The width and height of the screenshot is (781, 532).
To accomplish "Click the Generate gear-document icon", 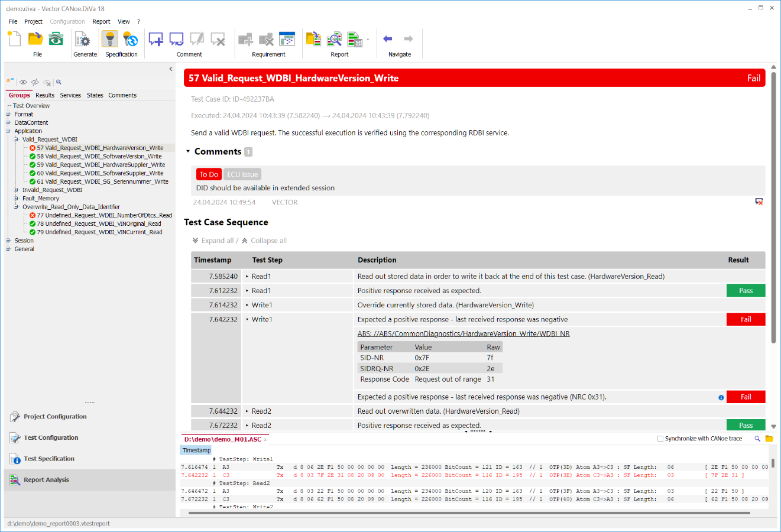I will [x=82, y=39].
